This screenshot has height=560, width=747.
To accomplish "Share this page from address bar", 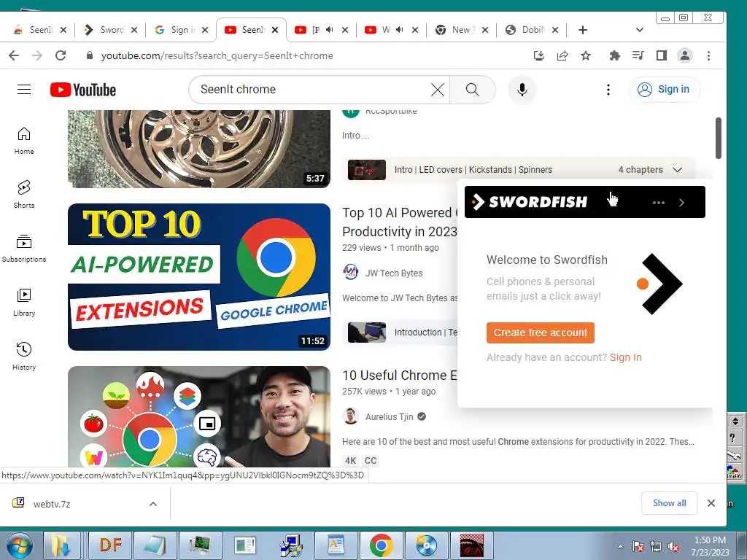I will (x=562, y=55).
